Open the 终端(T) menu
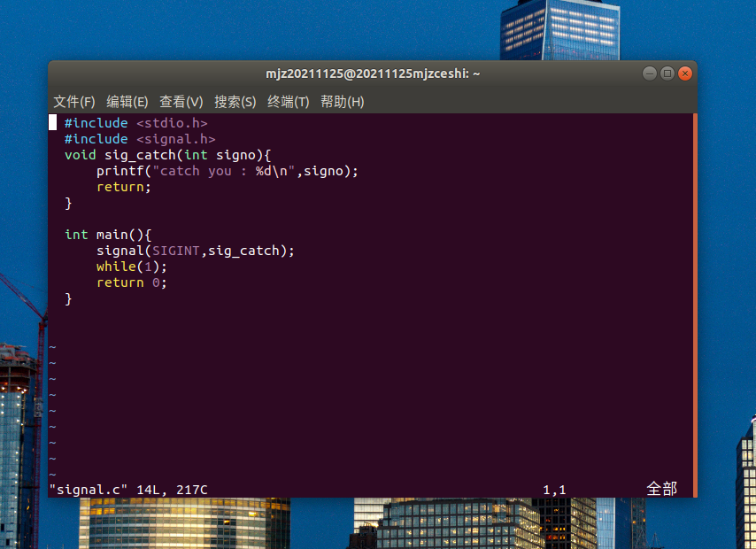Image resolution: width=756 pixels, height=549 pixels. 289,102
